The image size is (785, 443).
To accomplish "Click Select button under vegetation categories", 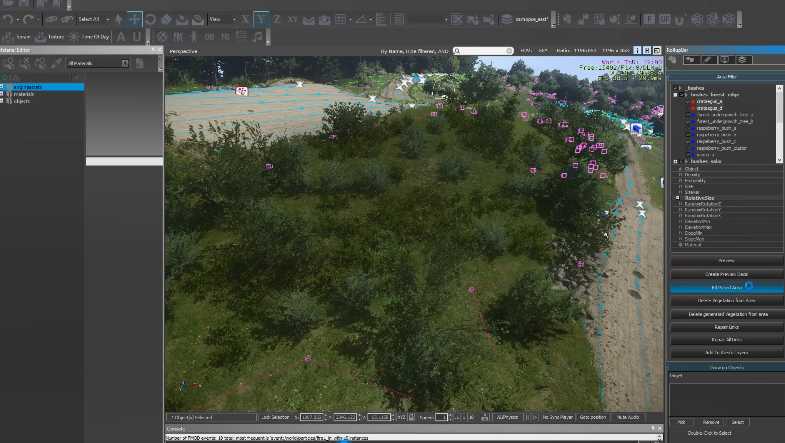I will pyautogui.click(x=737, y=422).
